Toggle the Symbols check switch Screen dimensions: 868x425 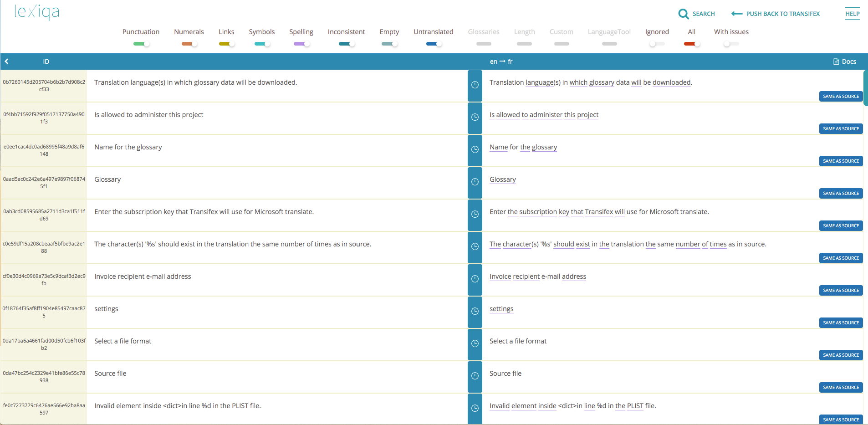(262, 44)
